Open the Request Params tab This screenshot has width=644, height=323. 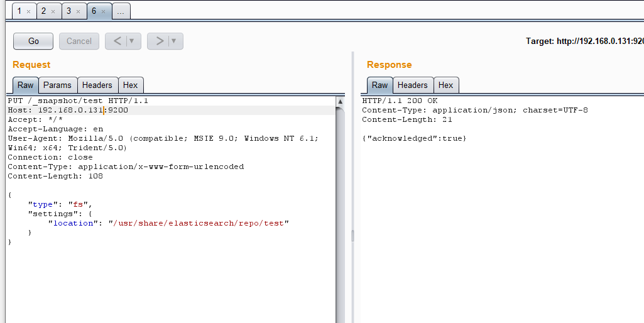point(58,85)
